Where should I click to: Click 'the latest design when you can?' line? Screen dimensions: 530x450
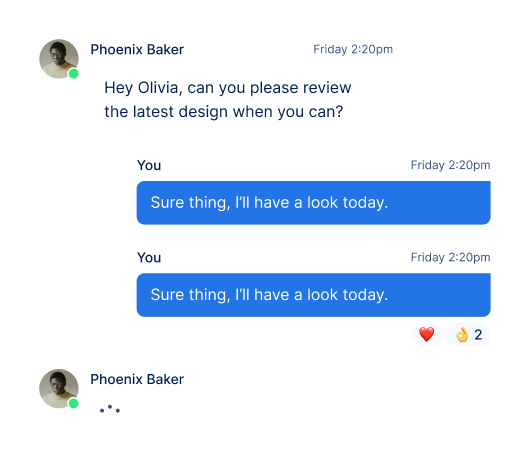click(x=223, y=112)
